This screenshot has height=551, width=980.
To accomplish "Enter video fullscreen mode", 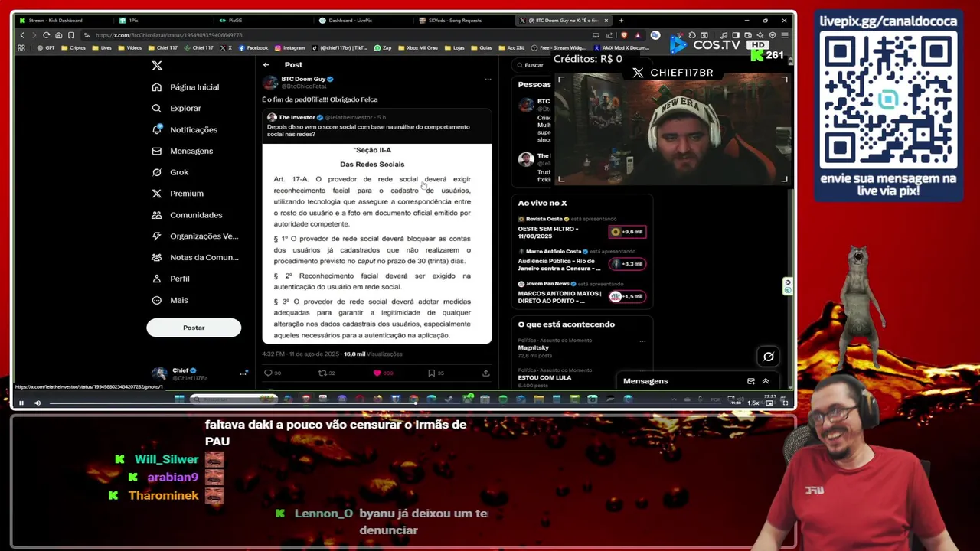I will (x=785, y=403).
